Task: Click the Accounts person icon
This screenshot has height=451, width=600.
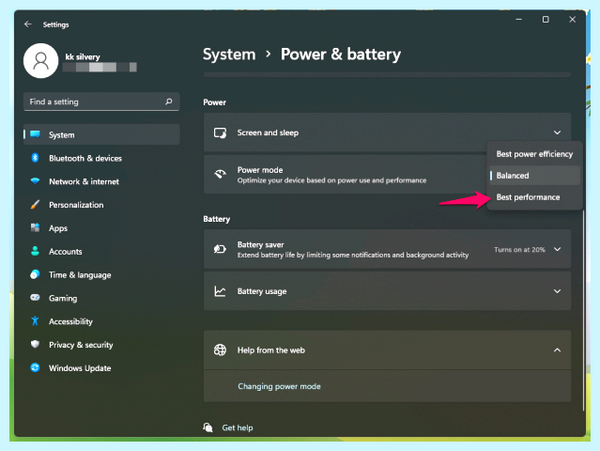Action: (35, 251)
